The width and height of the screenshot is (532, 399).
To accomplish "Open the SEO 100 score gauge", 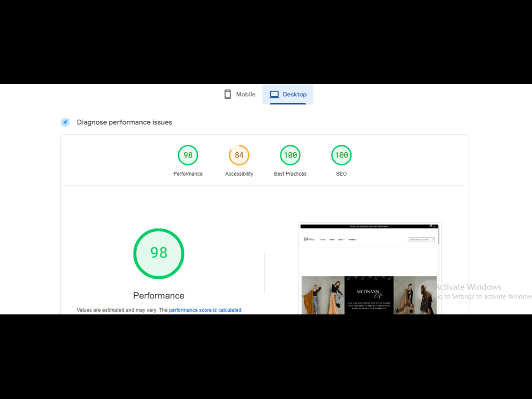I will point(342,155).
